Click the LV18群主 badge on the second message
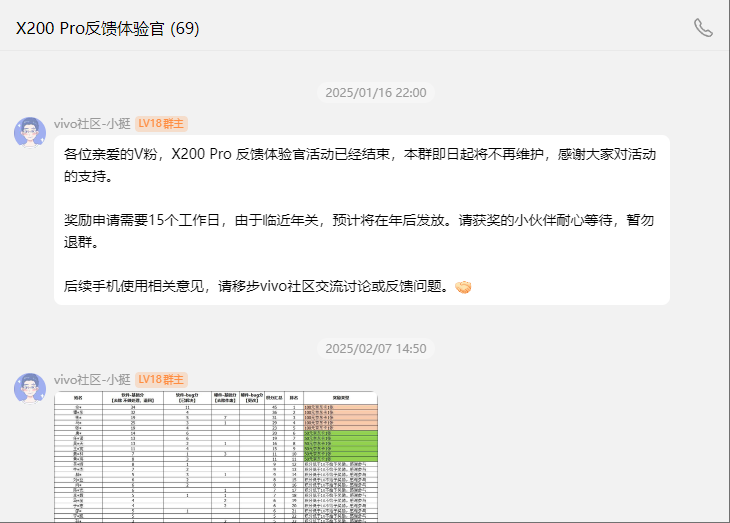 tap(161, 380)
